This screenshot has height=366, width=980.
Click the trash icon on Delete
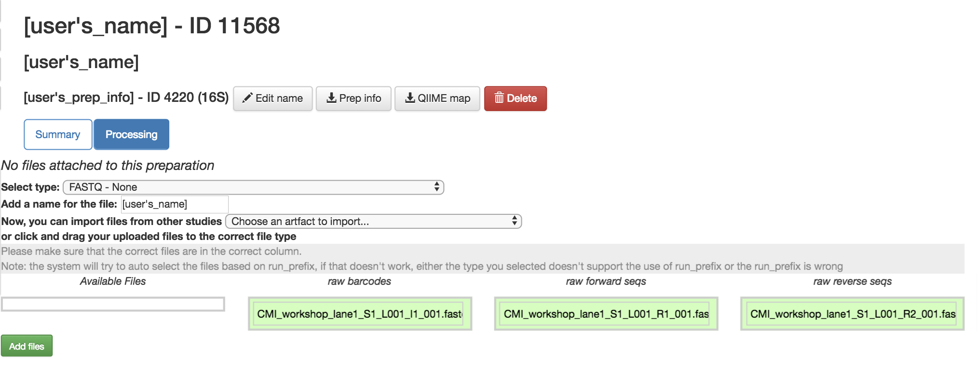click(x=499, y=98)
